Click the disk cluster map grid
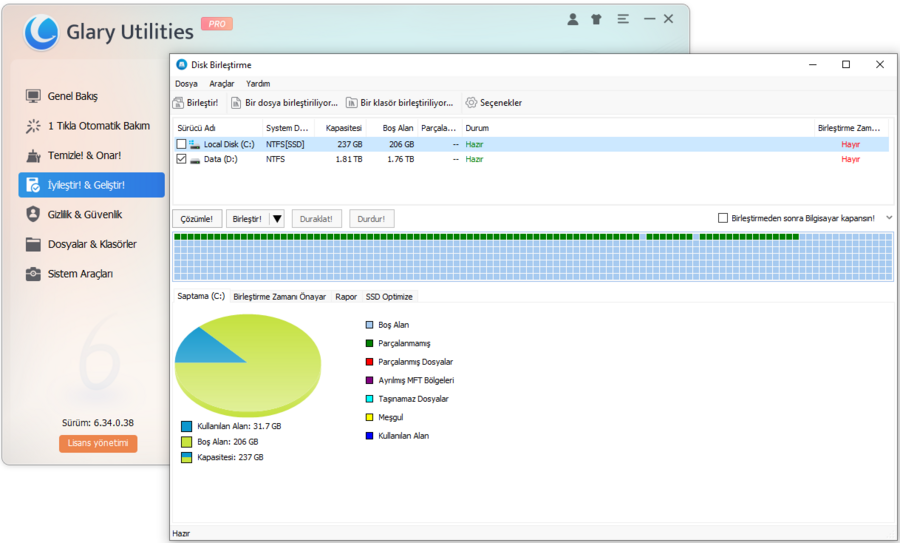 pos(533,257)
